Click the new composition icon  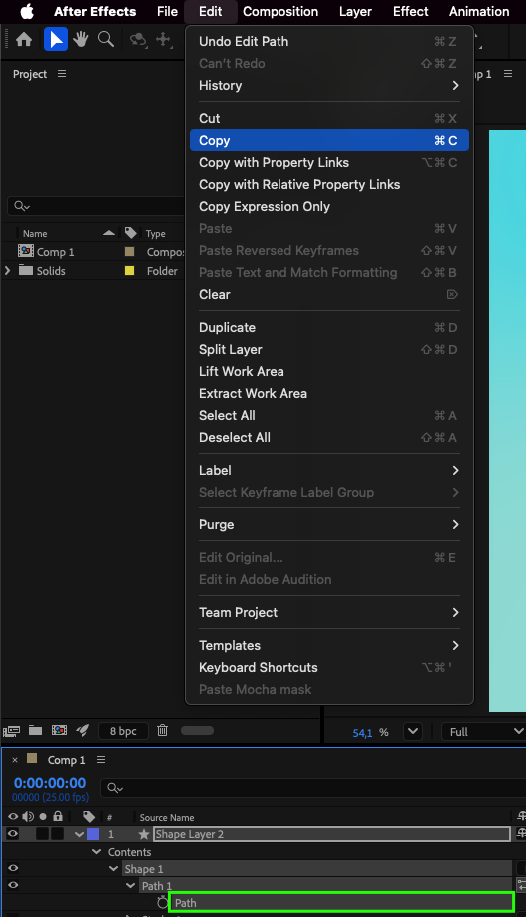(59, 730)
